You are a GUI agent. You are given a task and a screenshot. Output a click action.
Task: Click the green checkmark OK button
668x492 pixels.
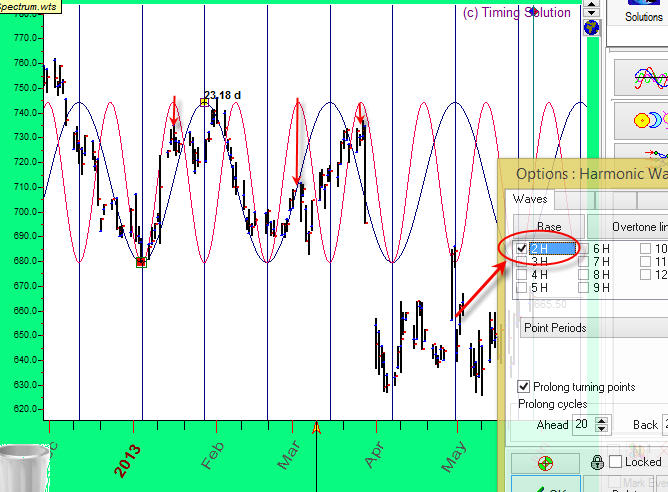click(x=545, y=489)
